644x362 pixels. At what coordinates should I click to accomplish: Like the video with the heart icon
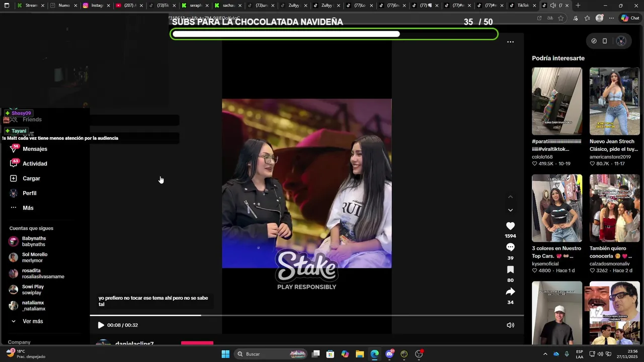coord(510,226)
